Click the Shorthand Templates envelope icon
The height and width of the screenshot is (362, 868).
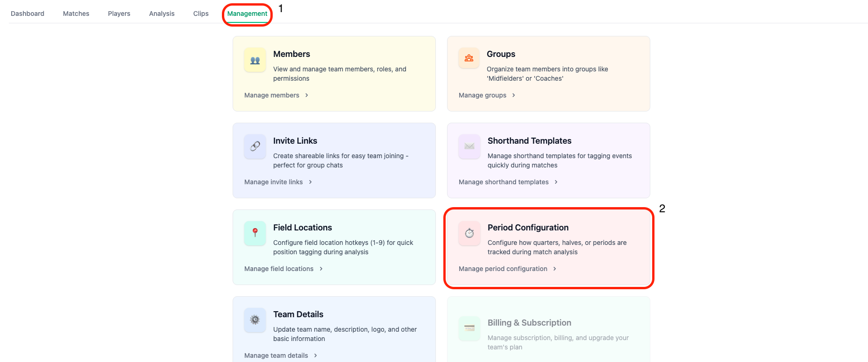point(469,146)
